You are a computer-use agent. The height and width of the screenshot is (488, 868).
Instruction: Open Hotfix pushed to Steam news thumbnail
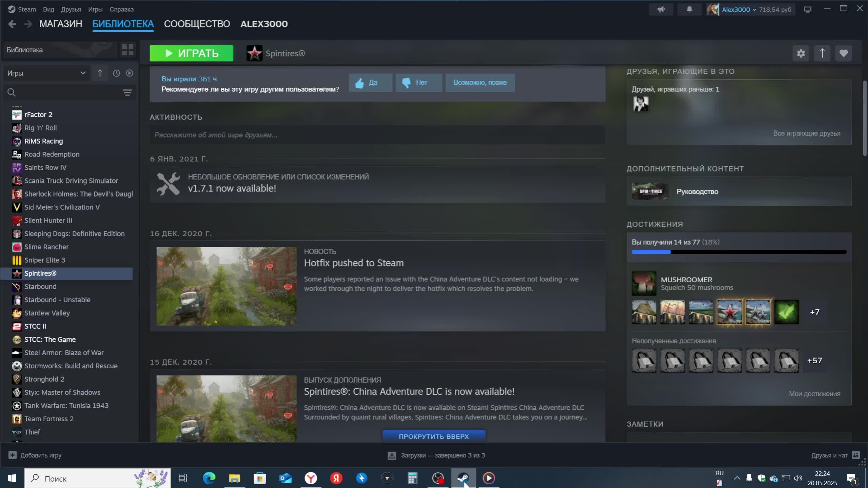(226, 286)
